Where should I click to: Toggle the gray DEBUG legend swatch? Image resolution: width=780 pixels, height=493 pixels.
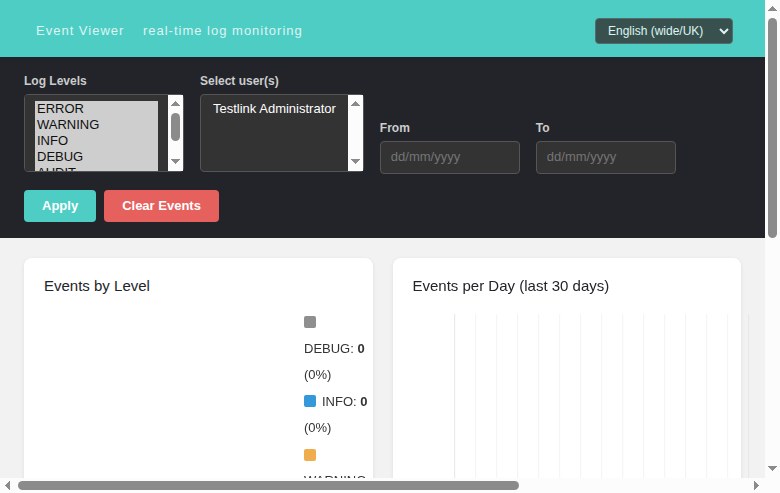pyautogui.click(x=310, y=322)
